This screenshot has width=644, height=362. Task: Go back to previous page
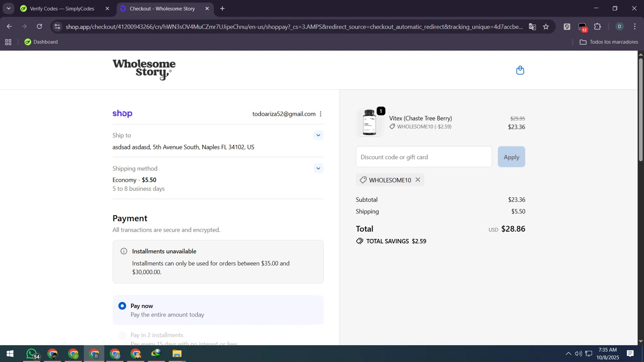pos(9,27)
